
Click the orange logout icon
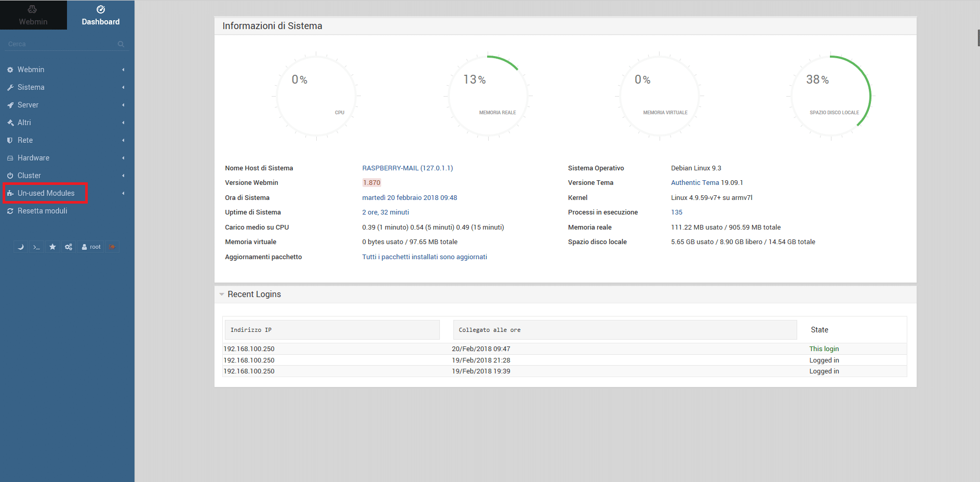tap(112, 247)
